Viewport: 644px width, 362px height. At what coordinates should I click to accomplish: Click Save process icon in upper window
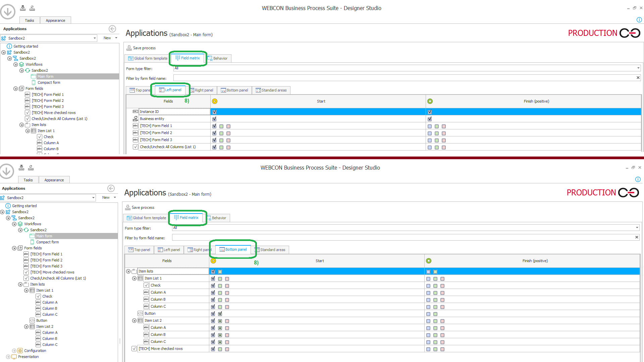tap(129, 48)
